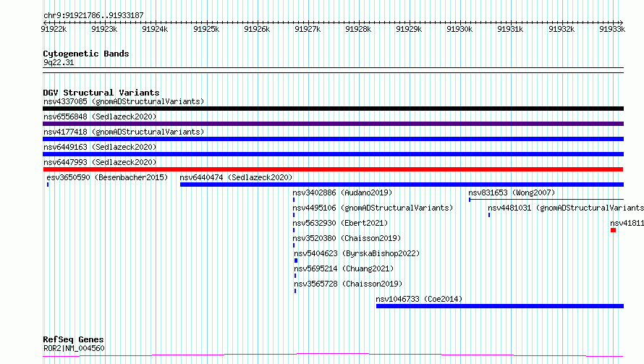Image resolution: width=644 pixels, height=364 pixels.
Task: Open the nsv4177418 (gnomADStructuralVariants) label
Action: [x=124, y=132]
